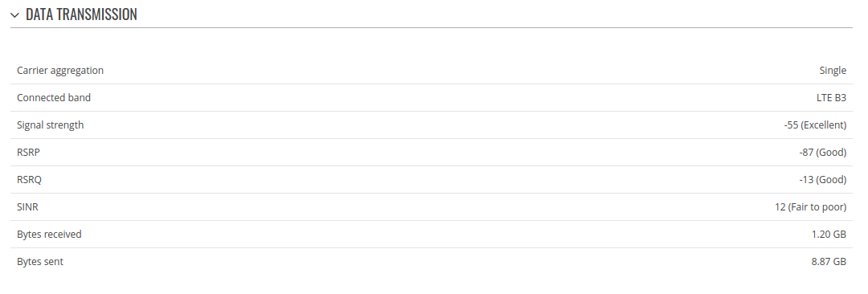868x294 pixels.
Task: Select the RSRP row label
Action: [28, 153]
